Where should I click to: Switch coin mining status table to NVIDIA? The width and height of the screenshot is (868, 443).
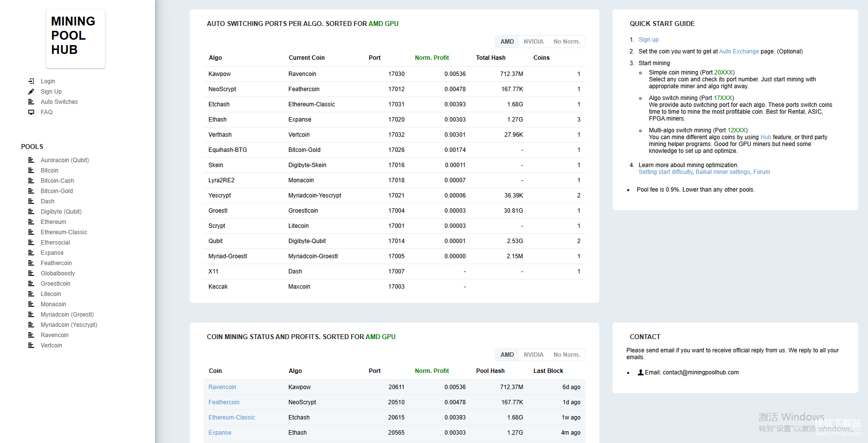pyautogui.click(x=533, y=355)
